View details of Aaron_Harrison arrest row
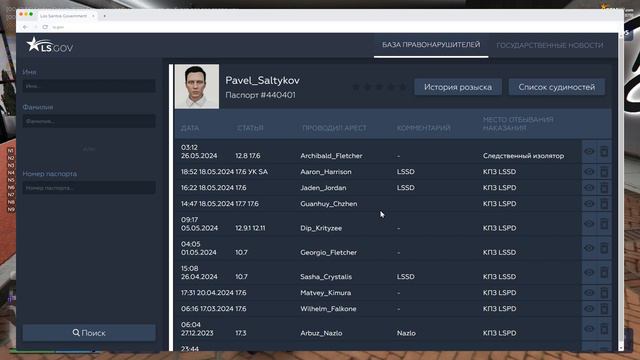This screenshot has width=640, height=360. (x=589, y=172)
